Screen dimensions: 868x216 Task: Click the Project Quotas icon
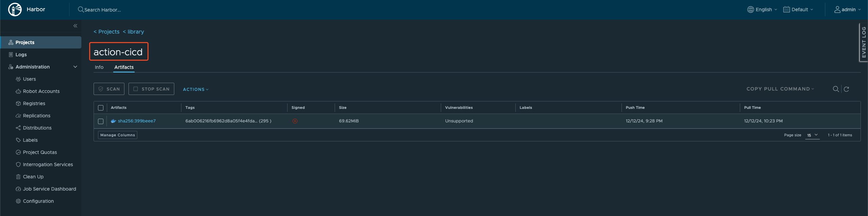click(18, 152)
